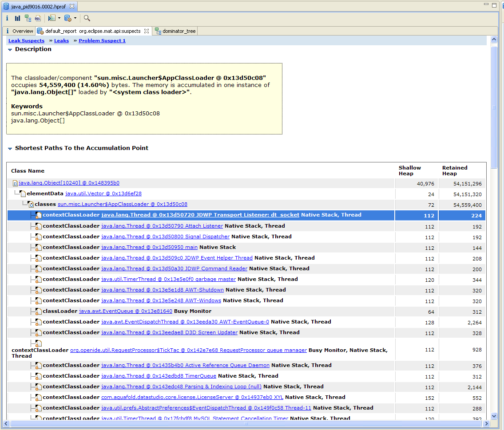Click the Open Query Browser icon
This screenshot has height=430, width=504.
point(68,18)
